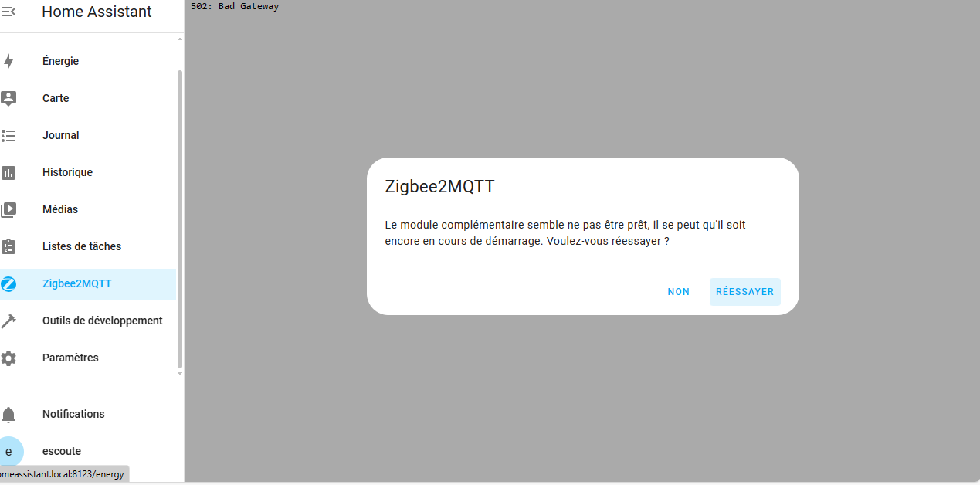
Task: Open the Énergie menu item
Action: pyautogui.click(x=88, y=61)
